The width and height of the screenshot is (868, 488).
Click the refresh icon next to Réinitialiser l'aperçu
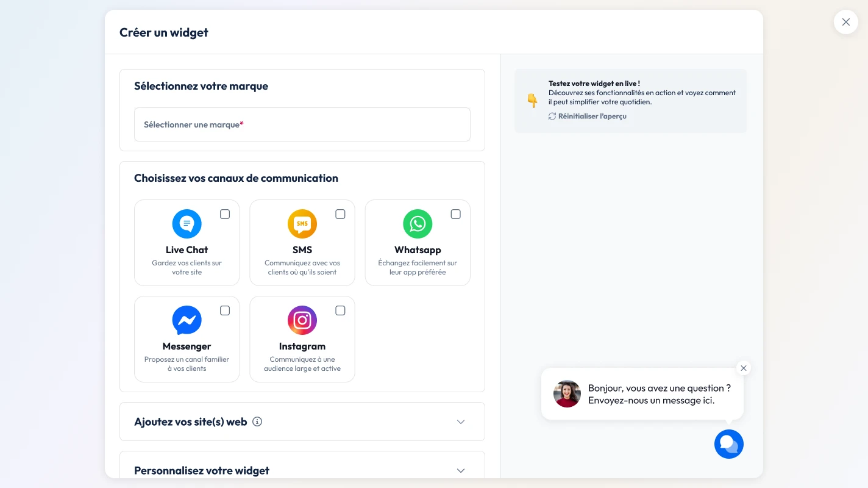pos(552,116)
